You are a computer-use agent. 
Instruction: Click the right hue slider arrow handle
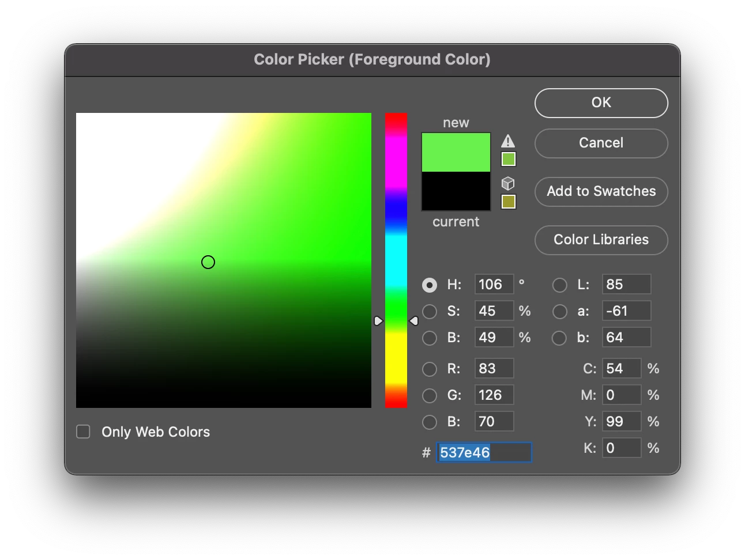[x=414, y=320]
